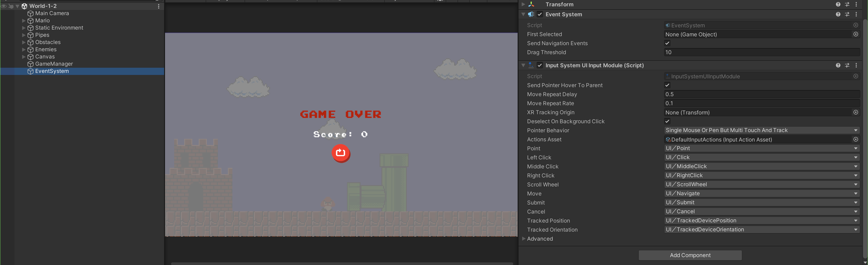Click the Enemies cube icon in hierarchy
The height and width of the screenshot is (265, 868).
coord(30,49)
